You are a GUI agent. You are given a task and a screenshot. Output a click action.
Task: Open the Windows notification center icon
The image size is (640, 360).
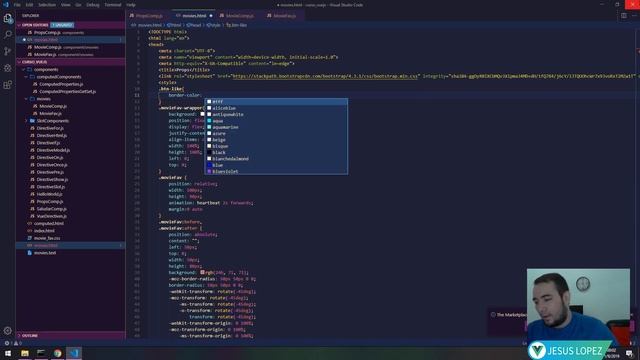[629, 353]
